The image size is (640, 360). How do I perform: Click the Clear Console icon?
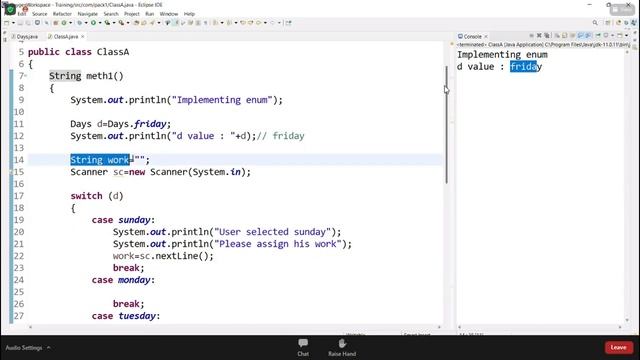[x=557, y=36]
